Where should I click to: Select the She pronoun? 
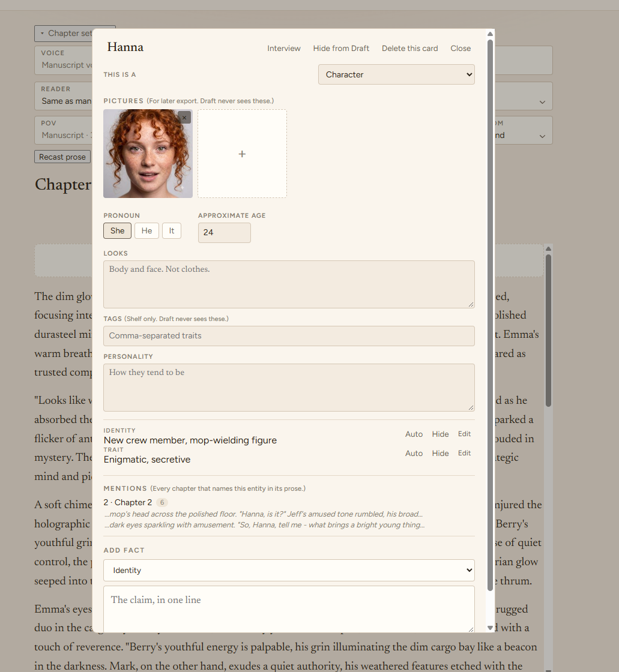117,230
